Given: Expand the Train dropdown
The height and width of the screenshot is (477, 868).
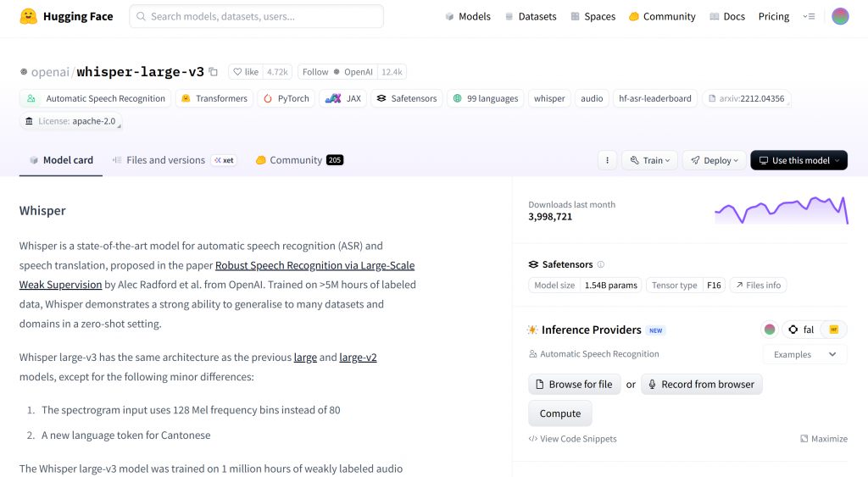Looking at the screenshot, I should point(650,160).
